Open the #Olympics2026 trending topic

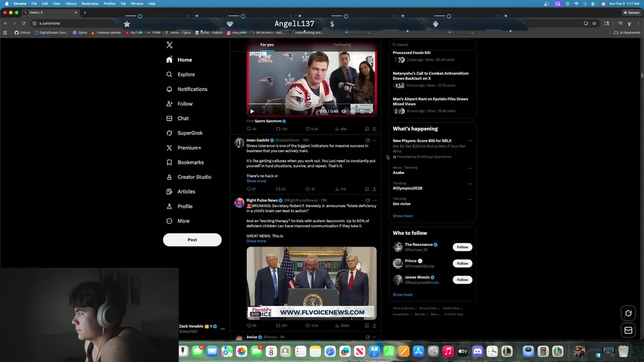point(408,188)
